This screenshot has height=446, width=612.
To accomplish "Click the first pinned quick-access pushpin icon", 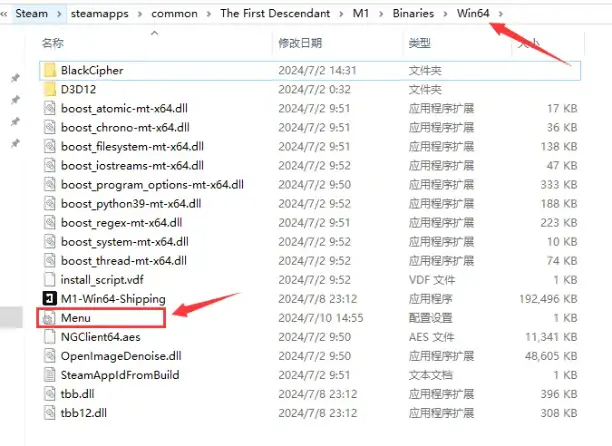I will pyautogui.click(x=15, y=78).
